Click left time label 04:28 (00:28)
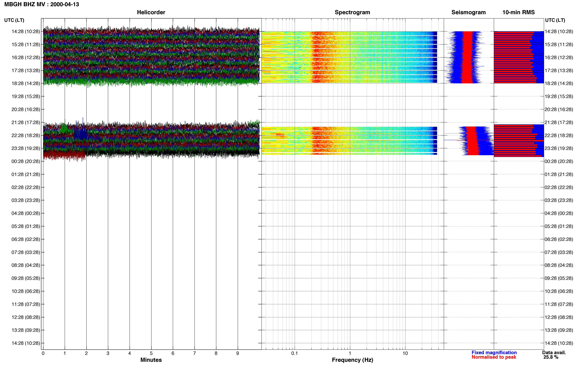The height and width of the screenshot is (368, 588). pos(26,213)
